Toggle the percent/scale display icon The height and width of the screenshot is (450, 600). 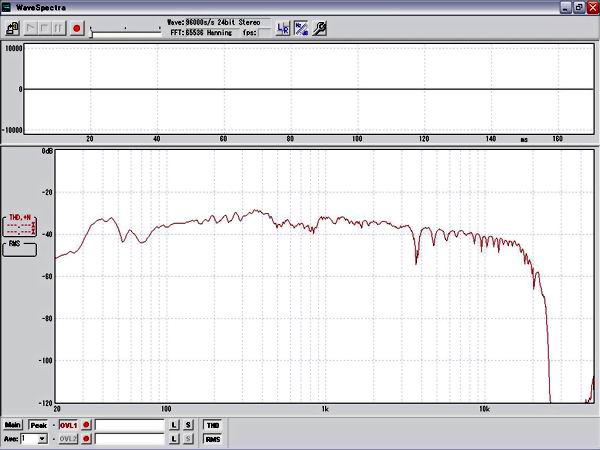(x=301, y=29)
